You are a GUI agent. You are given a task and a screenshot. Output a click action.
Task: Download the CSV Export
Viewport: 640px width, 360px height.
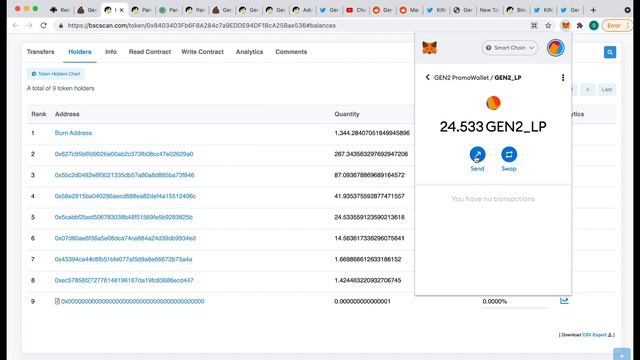click(594, 335)
